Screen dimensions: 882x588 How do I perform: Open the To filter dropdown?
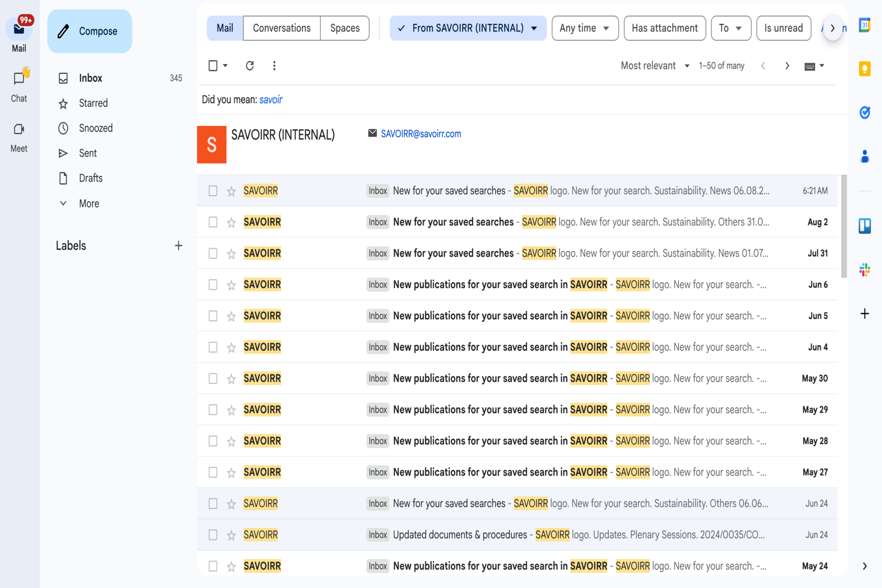[x=731, y=28]
